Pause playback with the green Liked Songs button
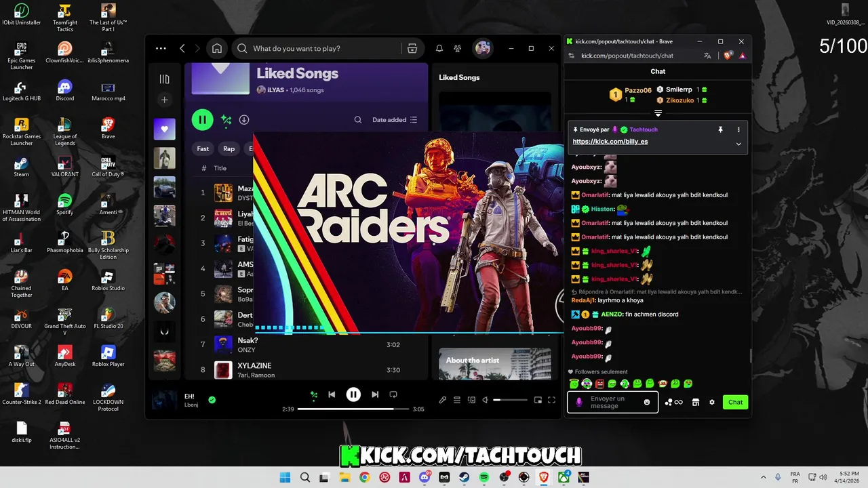This screenshot has height=488, width=868. [202, 120]
